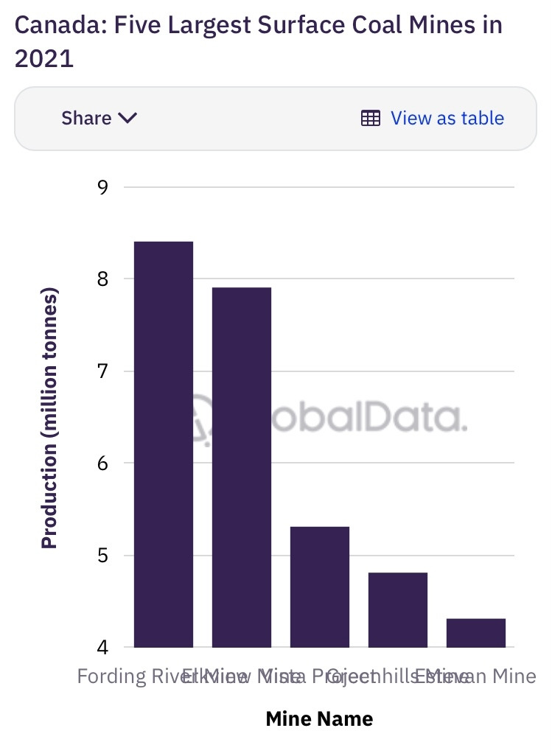Select the middle bar for Vista Project
Image resolution: width=552 pixels, height=756 pixels.
[x=320, y=587]
